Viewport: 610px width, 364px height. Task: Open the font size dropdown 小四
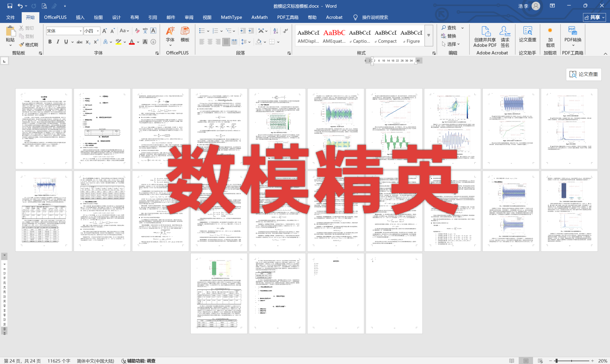pos(98,31)
